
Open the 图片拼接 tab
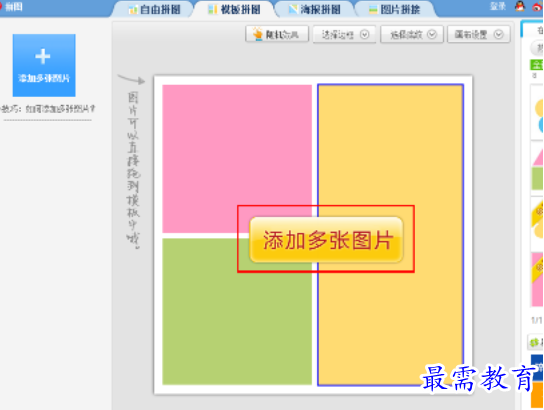(x=395, y=9)
